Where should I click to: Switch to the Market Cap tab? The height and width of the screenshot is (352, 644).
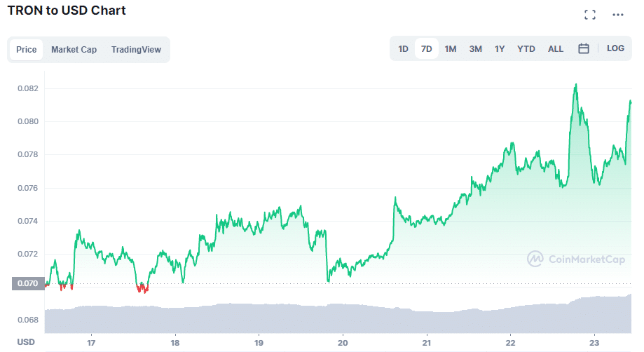(74, 50)
